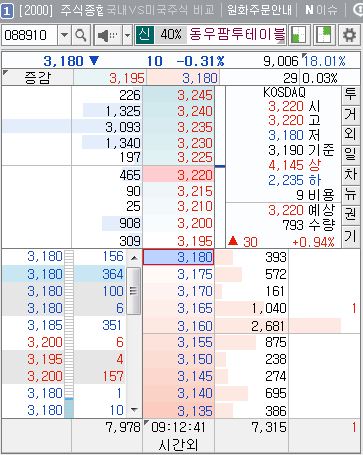Click the 18.01% turnover value

324,61
